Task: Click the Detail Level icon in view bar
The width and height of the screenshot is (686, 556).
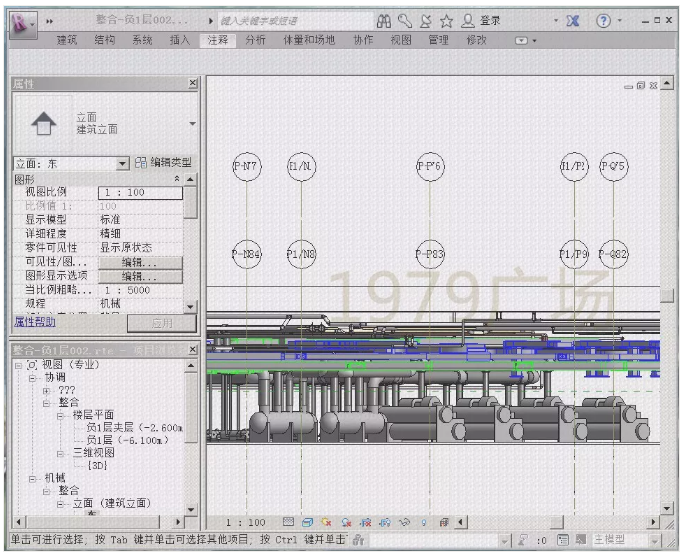Action: (x=288, y=522)
